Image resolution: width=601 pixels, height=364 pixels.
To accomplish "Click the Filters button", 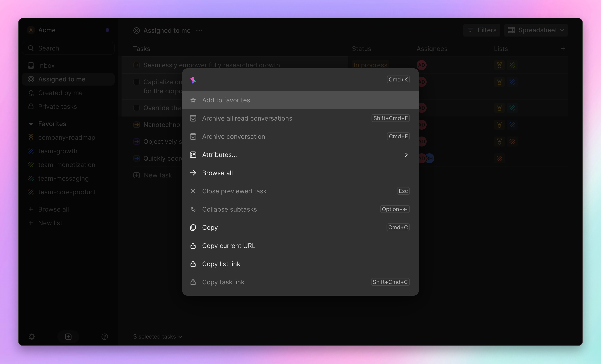I will pos(482,30).
